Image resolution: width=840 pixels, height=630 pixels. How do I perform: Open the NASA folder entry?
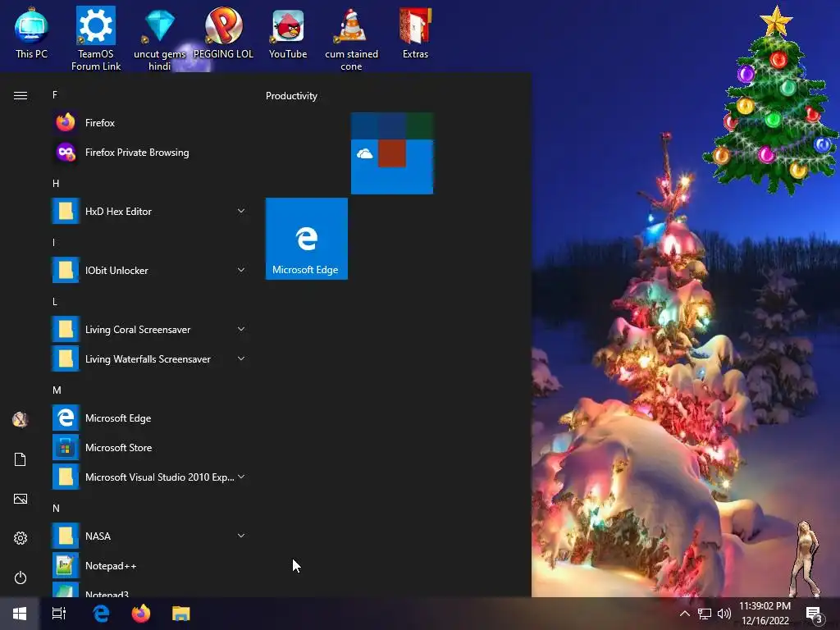click(150, 536)
